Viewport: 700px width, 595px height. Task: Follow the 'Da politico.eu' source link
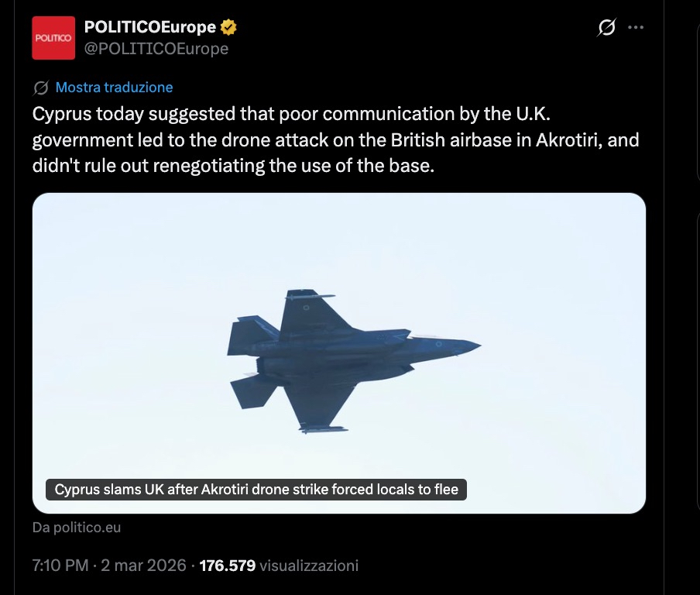77,528
